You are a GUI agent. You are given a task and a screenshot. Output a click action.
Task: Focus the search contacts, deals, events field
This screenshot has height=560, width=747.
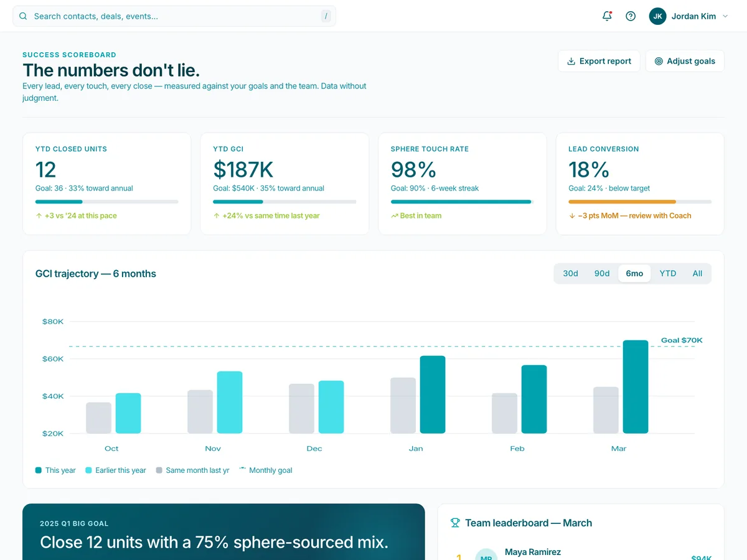(174, 16)
